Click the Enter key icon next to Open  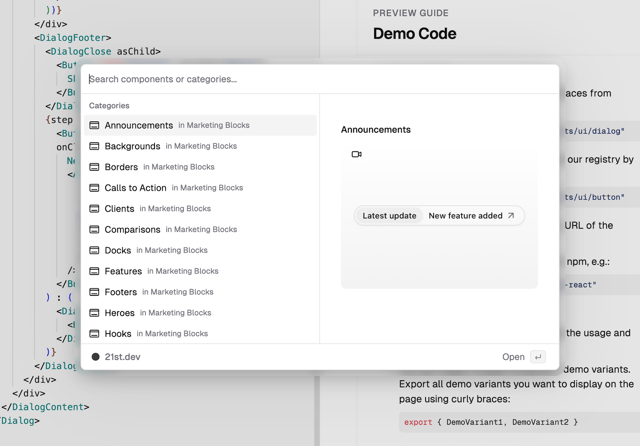[538, 357]
